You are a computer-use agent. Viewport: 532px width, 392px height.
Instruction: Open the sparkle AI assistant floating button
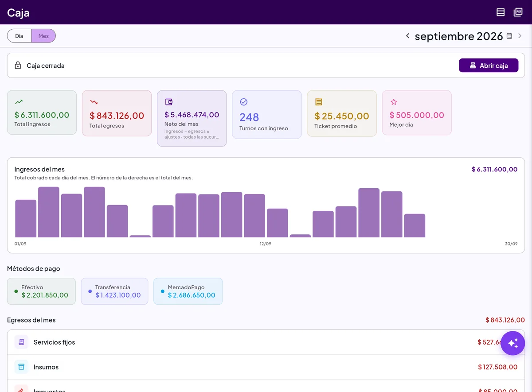(513, 343)
